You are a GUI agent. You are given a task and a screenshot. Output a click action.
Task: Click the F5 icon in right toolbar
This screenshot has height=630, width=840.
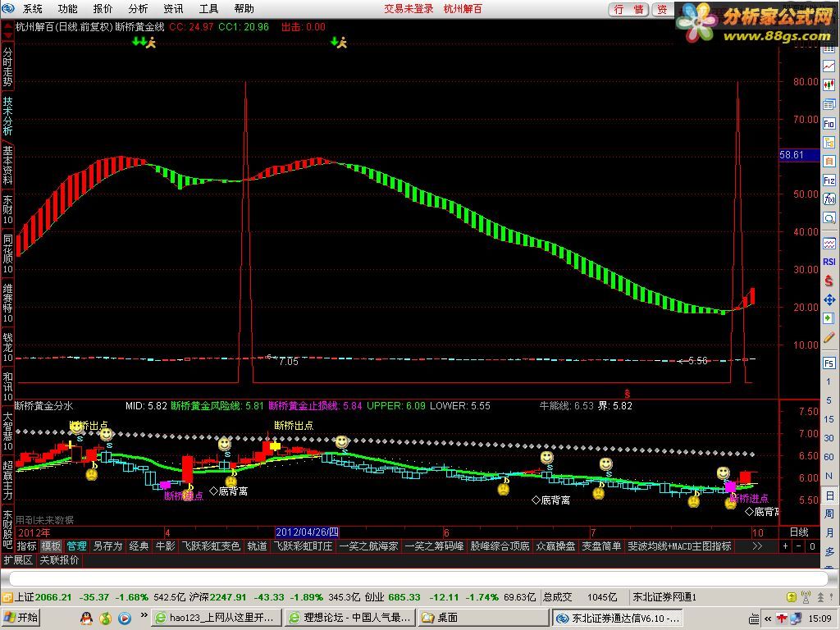(x=829, y=363)
